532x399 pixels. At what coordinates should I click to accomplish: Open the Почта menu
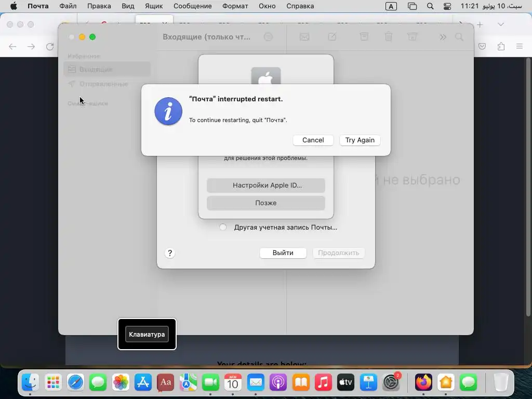pyautogui.click(x=38, y=6)
